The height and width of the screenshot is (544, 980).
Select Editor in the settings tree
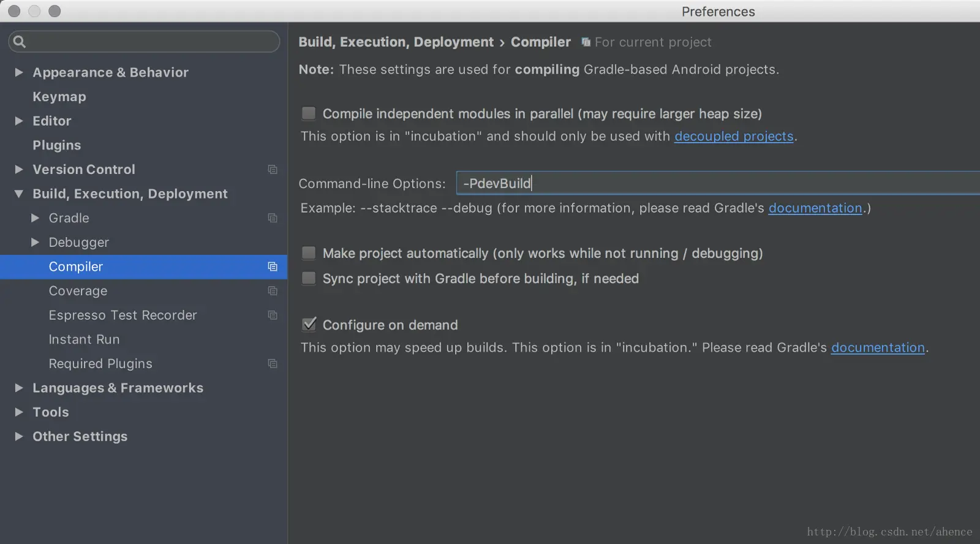click(52, 121)
